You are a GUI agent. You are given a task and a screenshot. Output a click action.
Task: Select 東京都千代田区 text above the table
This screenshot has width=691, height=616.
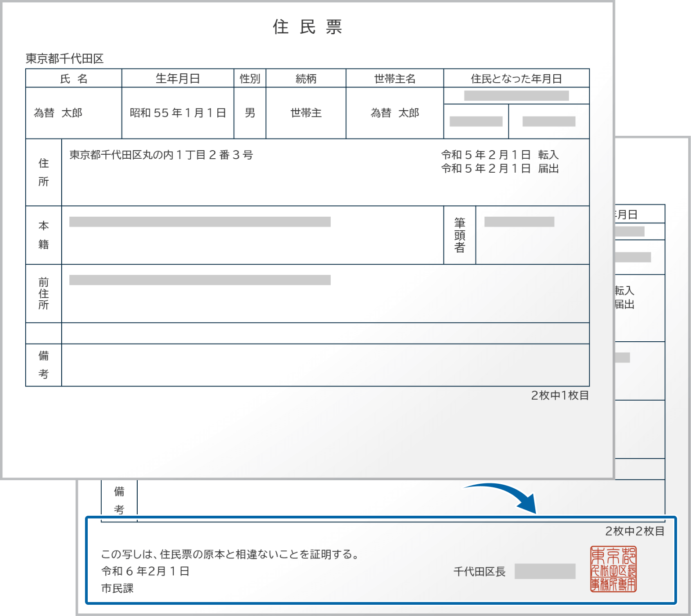point(65,58)
